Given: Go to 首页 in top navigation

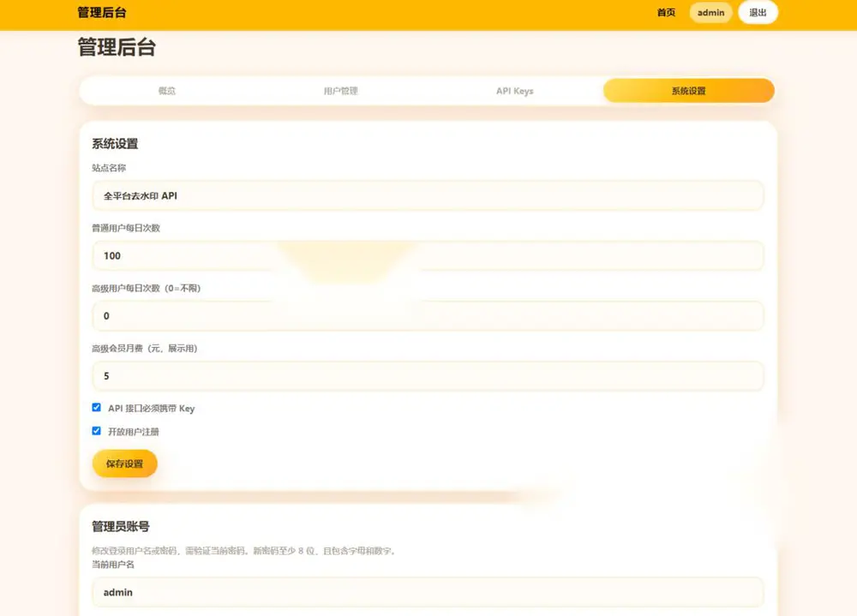Looking at the screenshot, I should click(666, 13).
